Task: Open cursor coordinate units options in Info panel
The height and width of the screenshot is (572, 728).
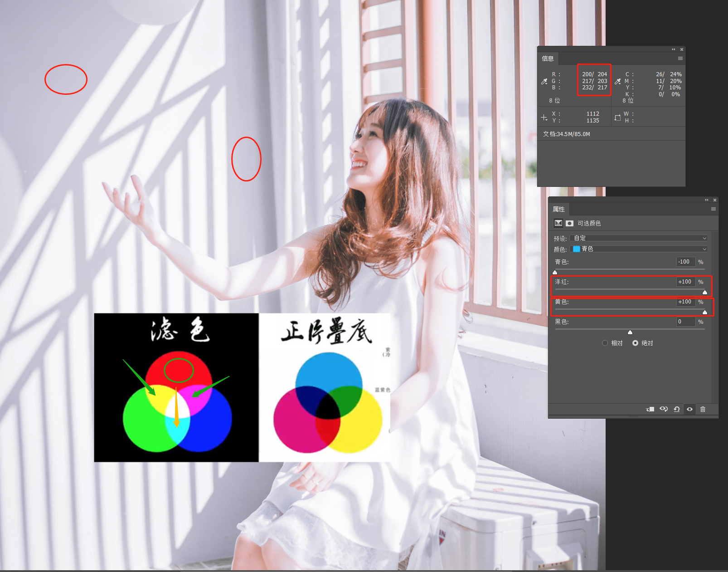Action: click(x=544, y=117)
